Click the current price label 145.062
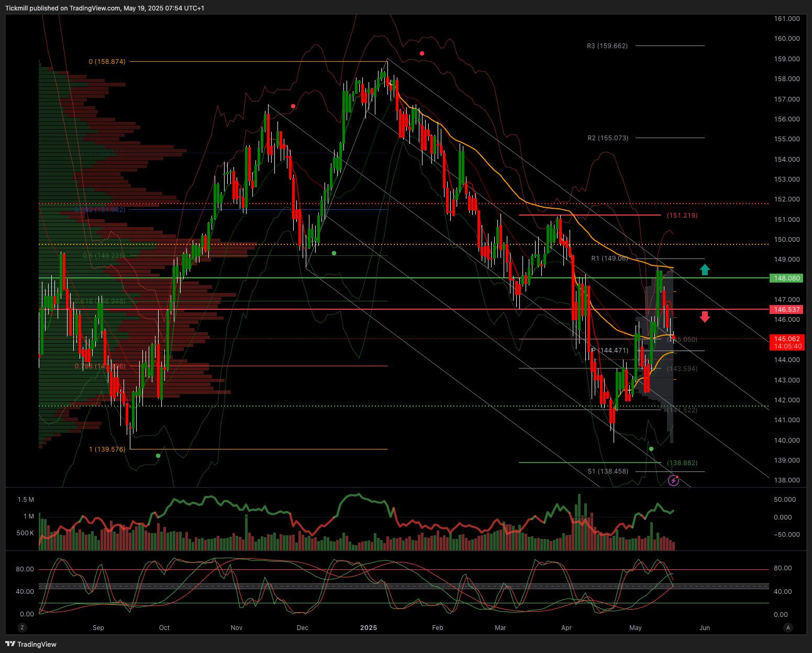The width and height of the screenshot is (812, 653). [787, 339]
